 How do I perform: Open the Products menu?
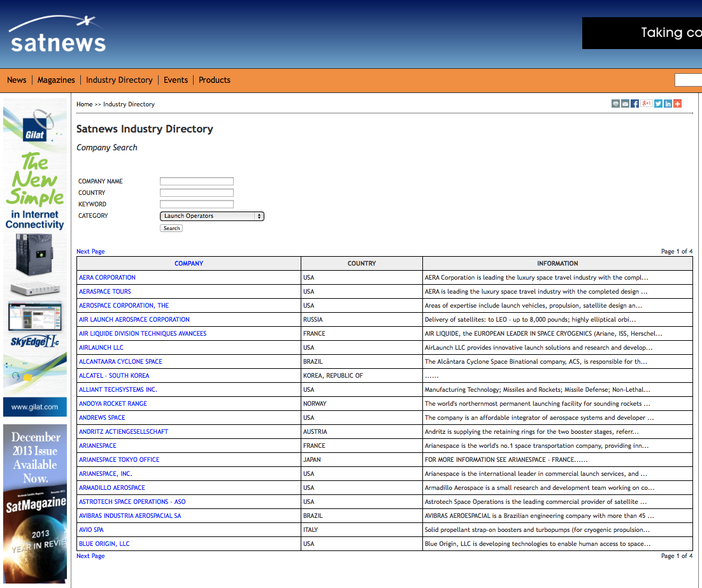point(215,80)
